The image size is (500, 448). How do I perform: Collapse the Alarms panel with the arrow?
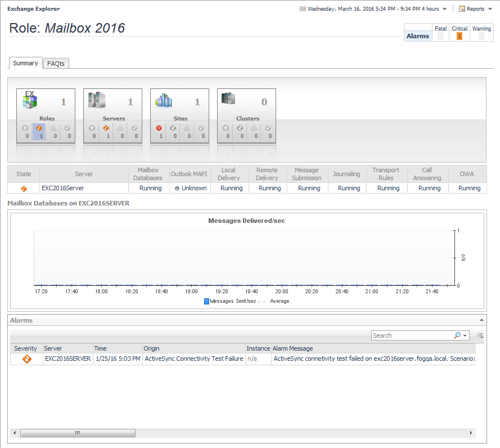pyautogui.click(x=481, y=320)
